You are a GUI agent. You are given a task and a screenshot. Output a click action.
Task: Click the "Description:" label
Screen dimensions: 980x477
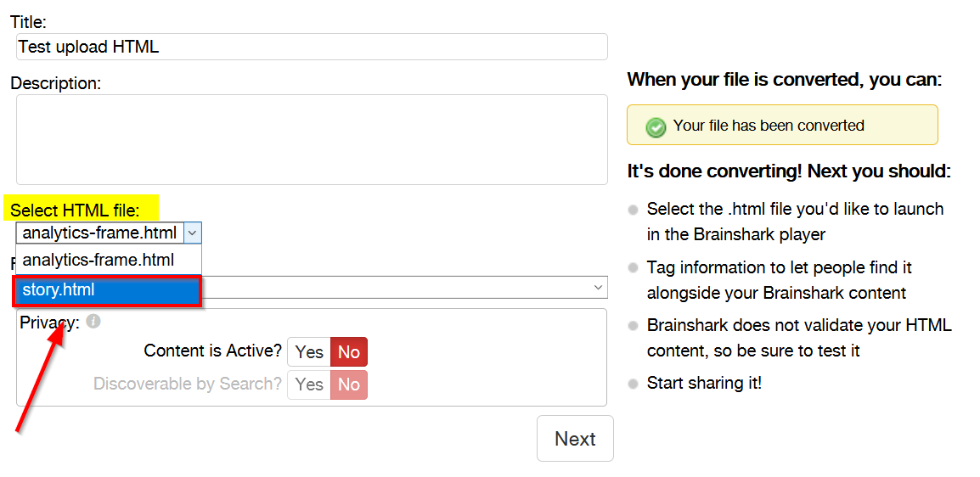(x=55, y=83)
